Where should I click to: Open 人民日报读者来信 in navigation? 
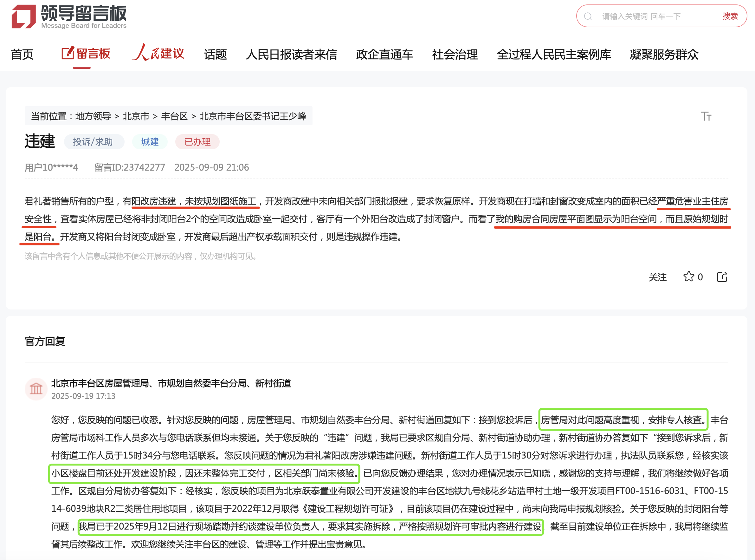tap(291, 54)
